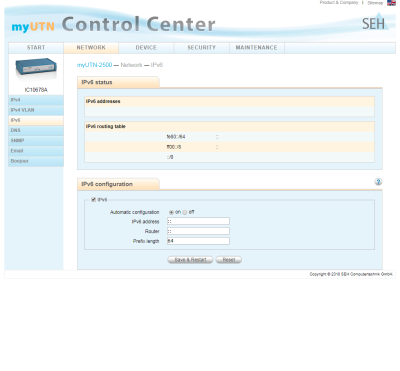The image size is (400, 371).
Task: Open the START tab
Action: (x=36, y=48)
